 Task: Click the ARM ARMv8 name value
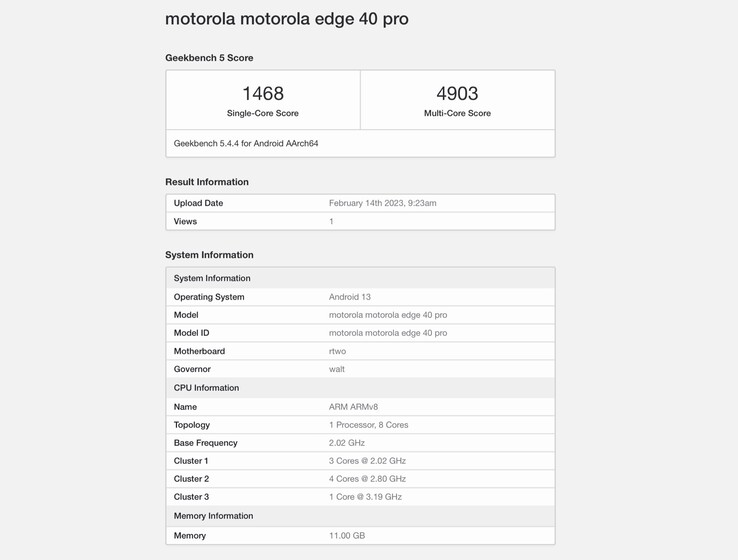pos(353,407)
